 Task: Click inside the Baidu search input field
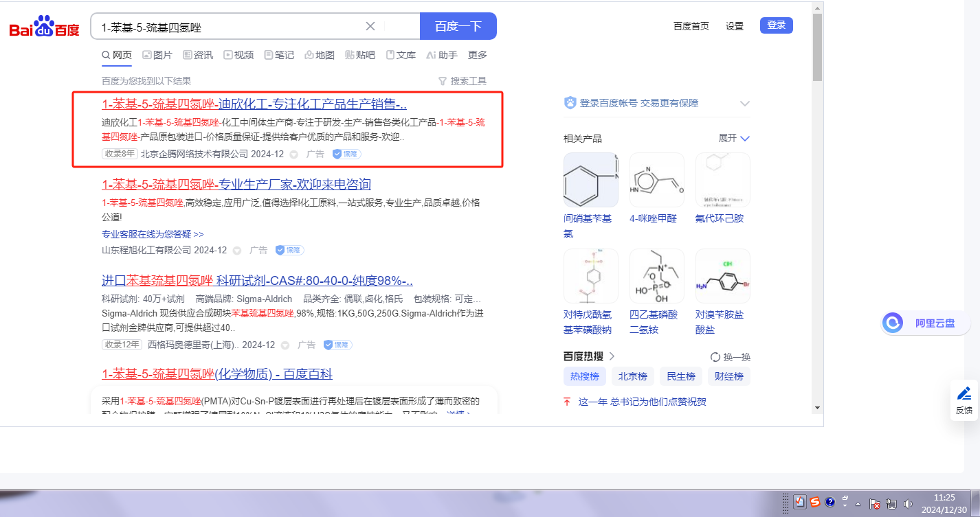pyautogui.click(x=227, y=27)
